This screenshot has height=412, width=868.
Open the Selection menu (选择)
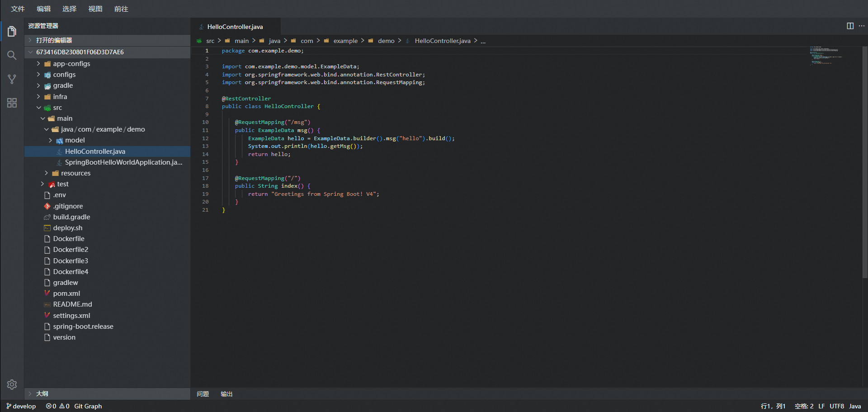click(x=69, y=9)
